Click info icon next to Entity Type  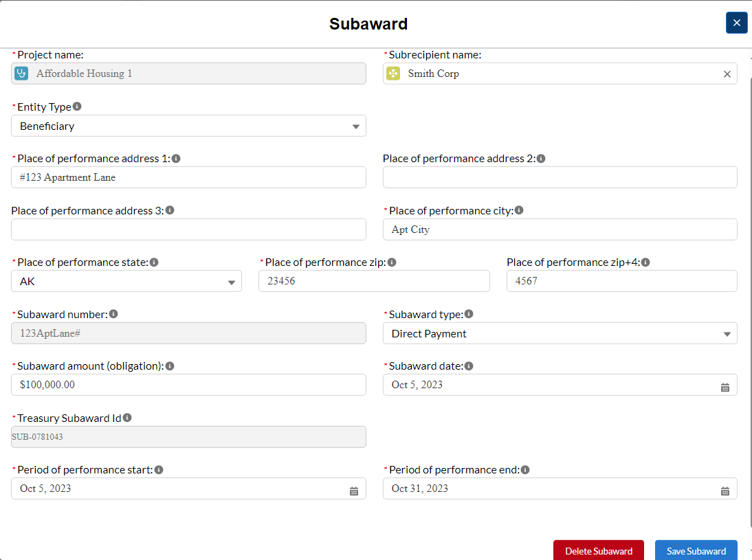tap(77, 107)
